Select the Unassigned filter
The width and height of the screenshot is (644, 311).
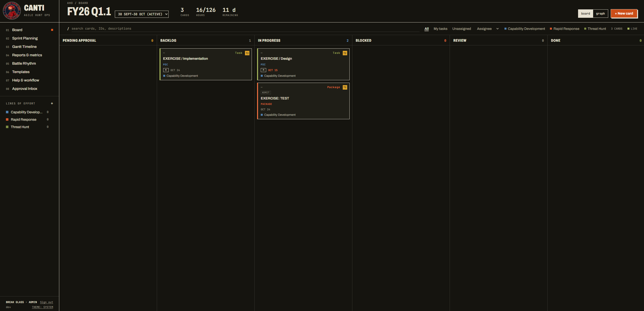pyautogui.click(x=462, y=29)
